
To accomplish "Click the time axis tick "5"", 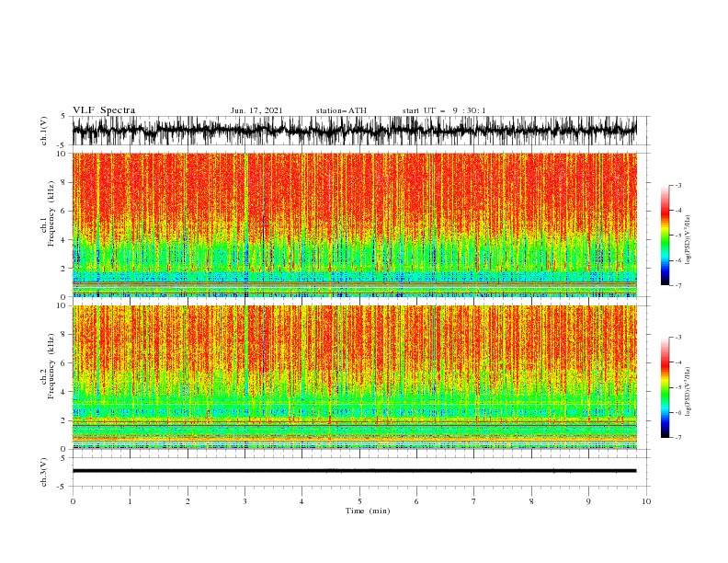I will tap(359, 501).
